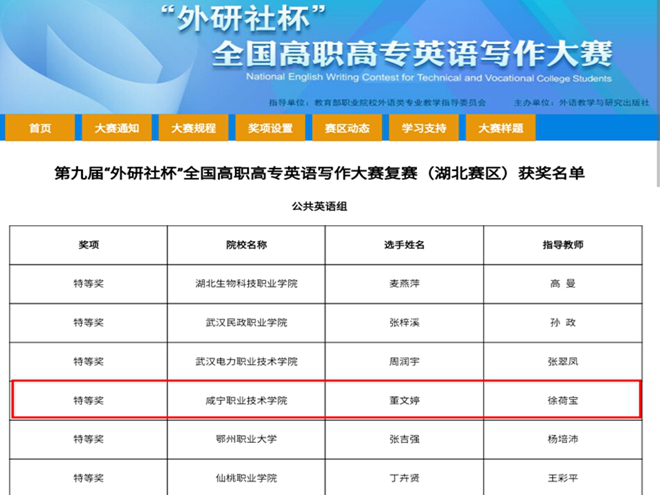Screen dimensions: 660x495
Task: Click the 获奖名单 page heading
Action: (x=319, y=173)
